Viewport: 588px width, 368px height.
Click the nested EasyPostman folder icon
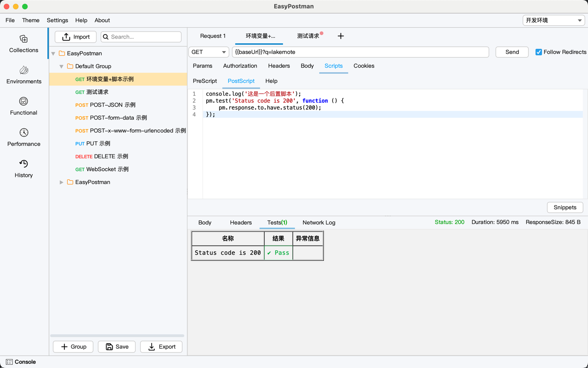(70, 182)
